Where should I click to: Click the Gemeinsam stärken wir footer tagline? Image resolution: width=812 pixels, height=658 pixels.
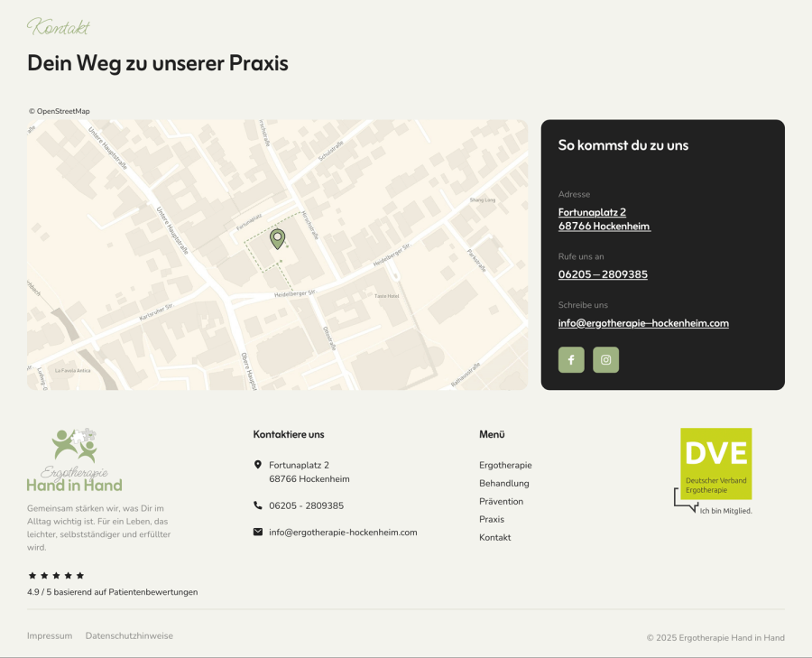click(98, 527)
